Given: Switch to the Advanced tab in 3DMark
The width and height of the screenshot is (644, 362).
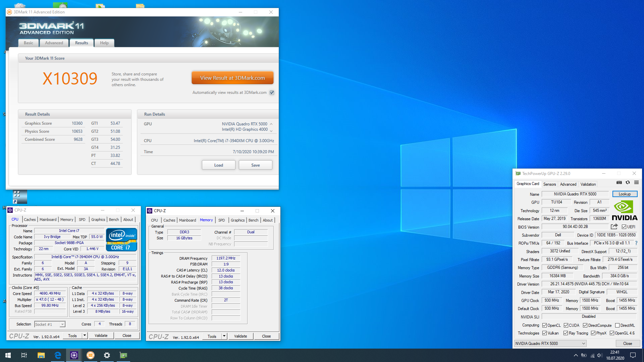Looking at the screenshot, I should (54, 43).
